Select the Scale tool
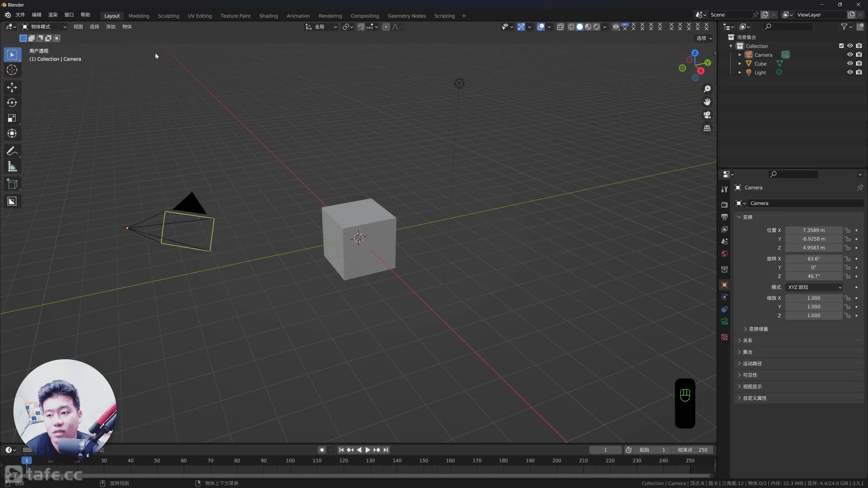 [x=12, y=118]
